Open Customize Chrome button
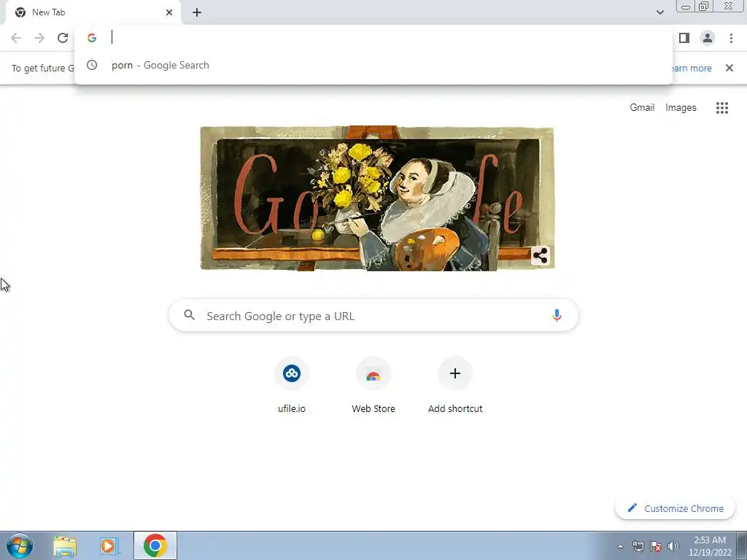Viewport: 747px width, 560px height. pyautogui.click(x=675, y=508)
